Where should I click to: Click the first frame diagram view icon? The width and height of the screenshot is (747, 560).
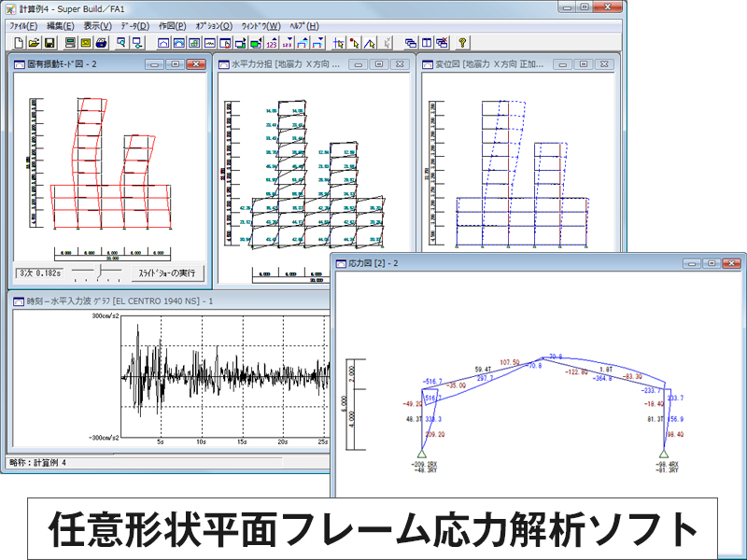click(163, 43)
